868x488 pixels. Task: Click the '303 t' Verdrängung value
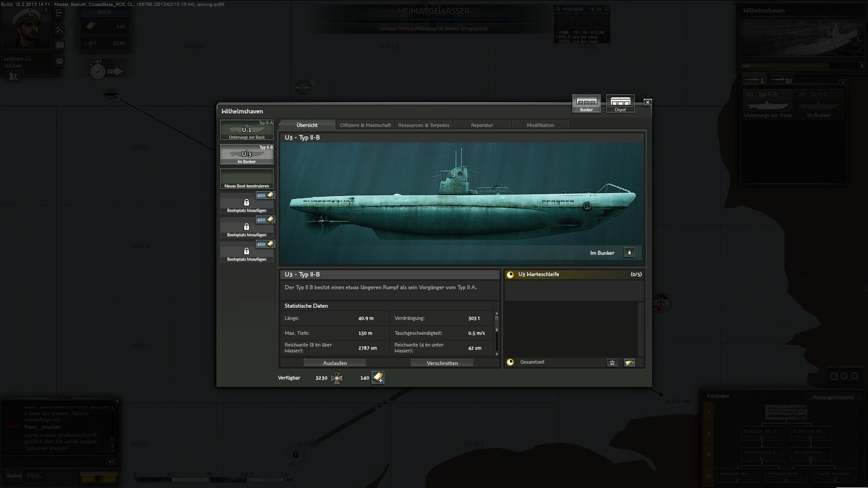pos(474,318)
